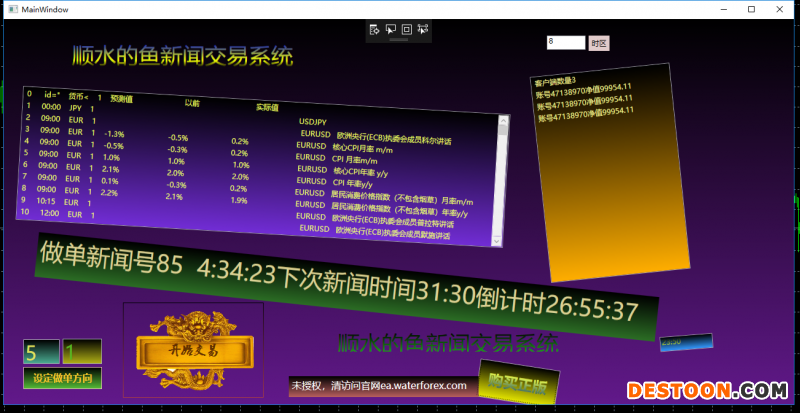Click the input box showing 5

click(x=41, y=353)
